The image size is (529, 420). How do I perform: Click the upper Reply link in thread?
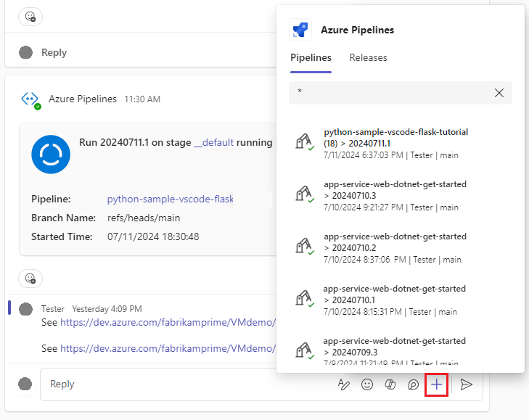54,53
